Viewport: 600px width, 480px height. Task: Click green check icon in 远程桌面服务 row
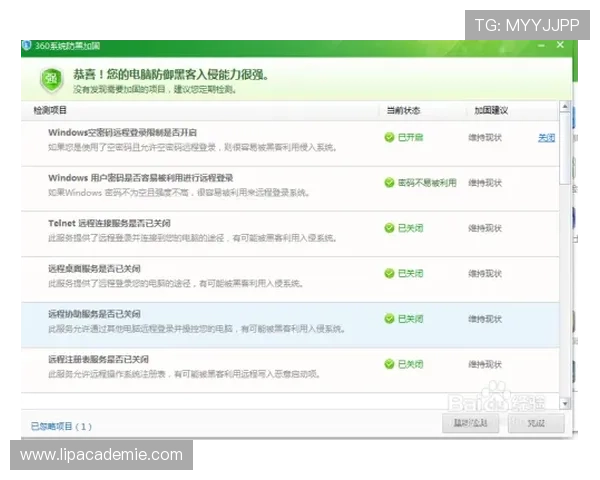tap(389, 273)
